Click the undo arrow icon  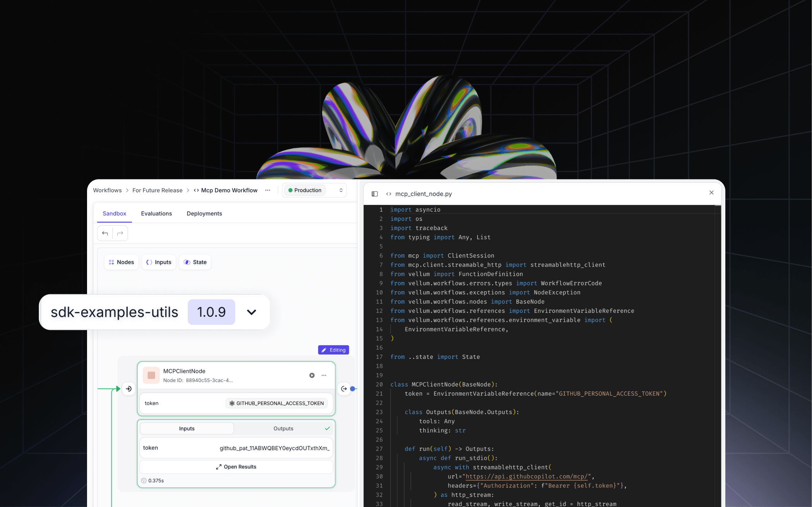(x=105, y=233)
